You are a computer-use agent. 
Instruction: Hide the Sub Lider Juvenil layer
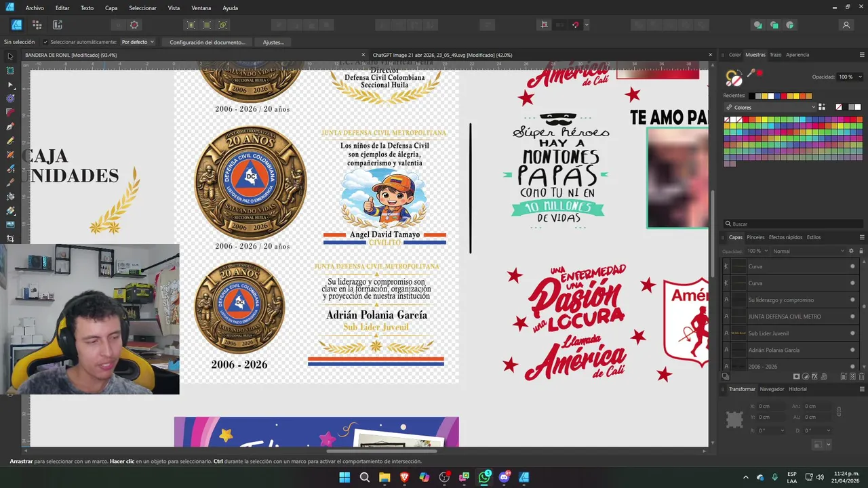852,333
